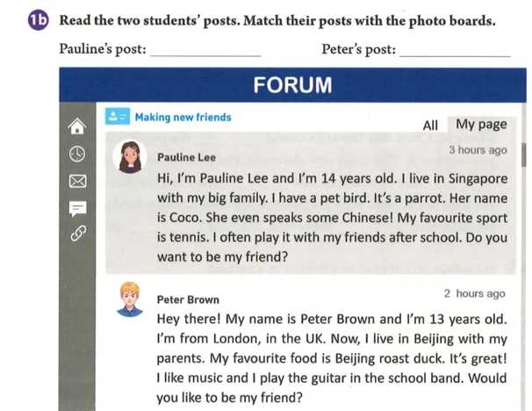The image size is (532, 411).
Task: Open Peter Brown's avatar picture
Action: (x=130, y=299)
